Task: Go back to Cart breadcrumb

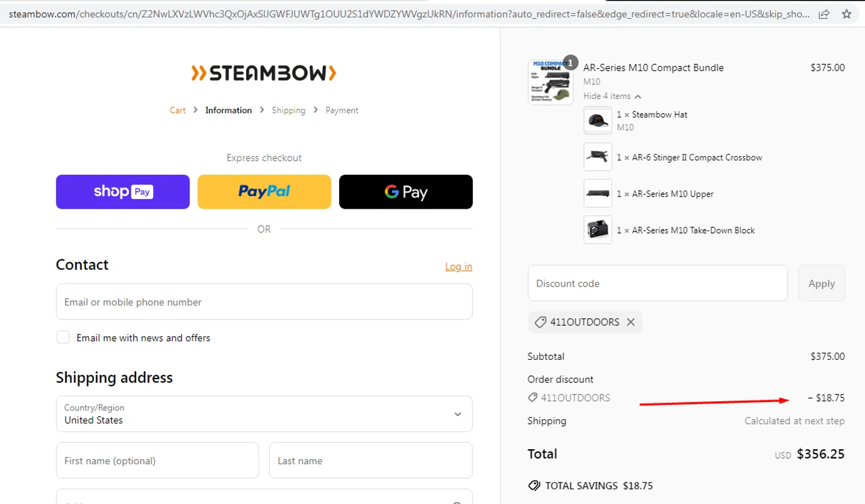Action: point(178,110)
